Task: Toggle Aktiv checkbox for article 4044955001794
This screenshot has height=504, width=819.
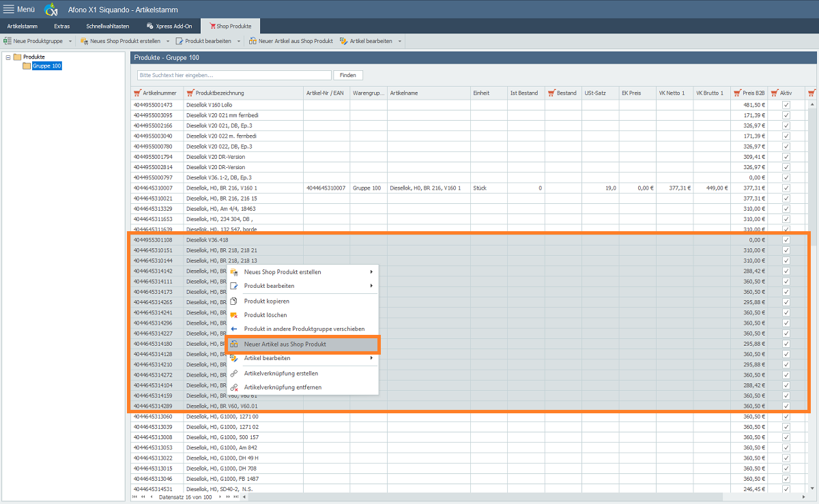Action: pos(786,157)
